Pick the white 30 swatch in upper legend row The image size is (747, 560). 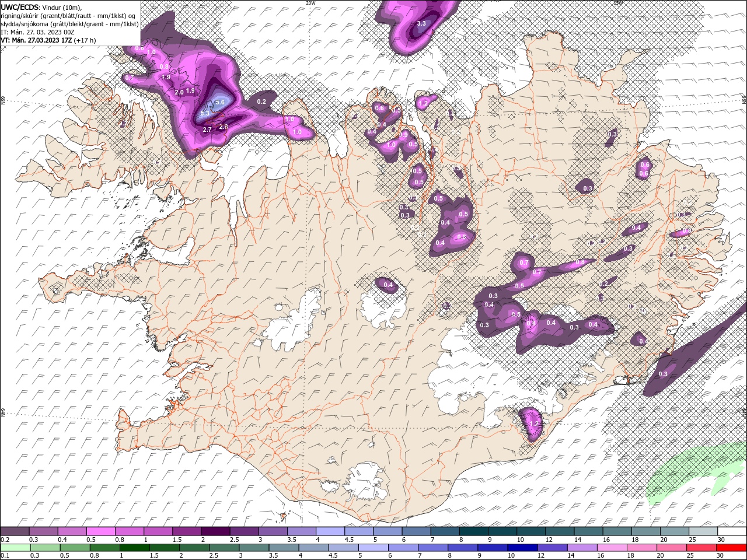pyautogui.click(x=732, y=531)
